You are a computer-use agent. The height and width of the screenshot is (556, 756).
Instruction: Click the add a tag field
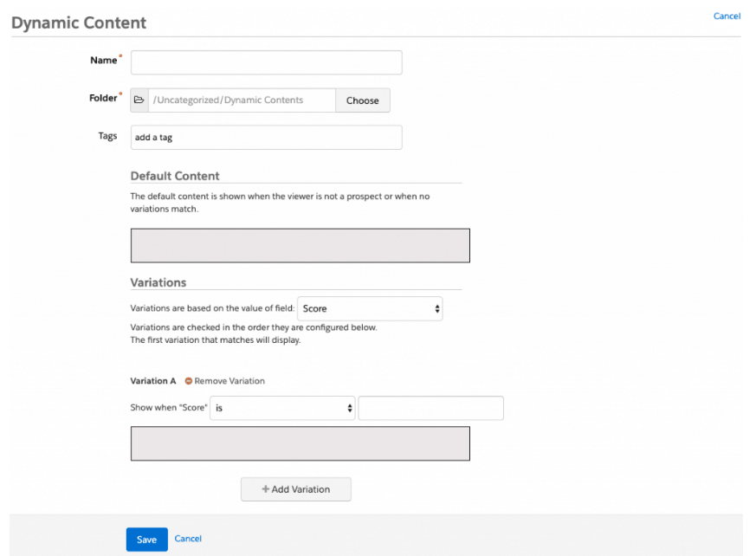point(266,138)
